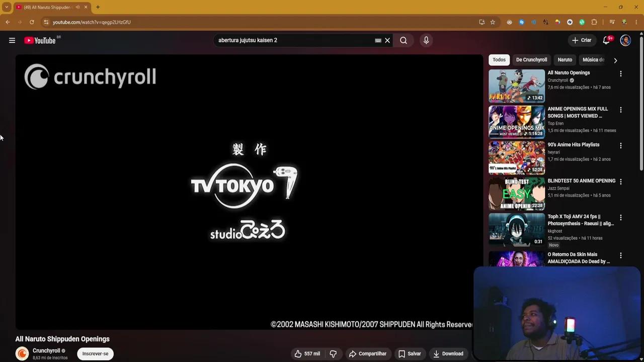Viewport: 644px width, 362px height.
Task: Open the title 'BLINDTEST 50 ANIME OPENING'
Action: [581, 180]
